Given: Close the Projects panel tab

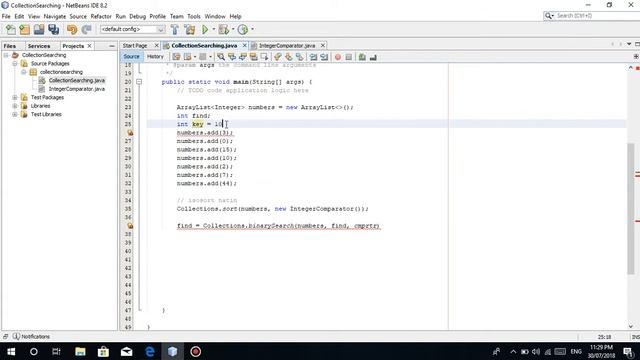Looking at the screenshot, I should coord(89,46).
